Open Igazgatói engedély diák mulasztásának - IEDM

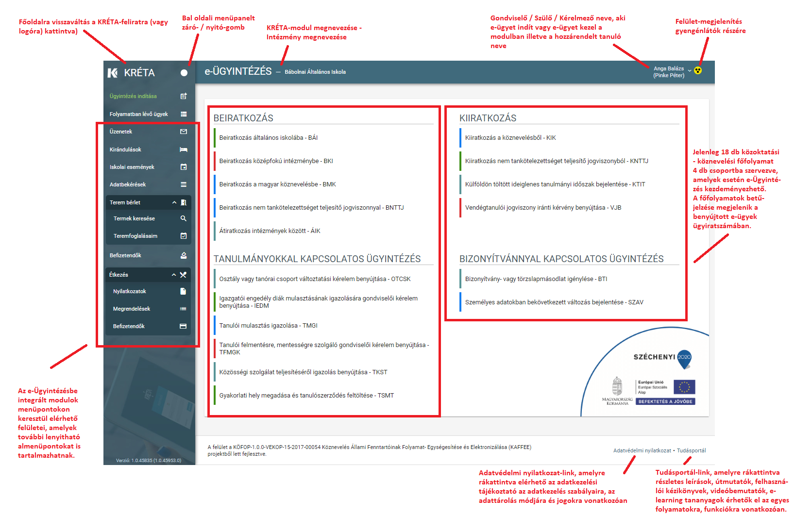click(x=318, y=302)
